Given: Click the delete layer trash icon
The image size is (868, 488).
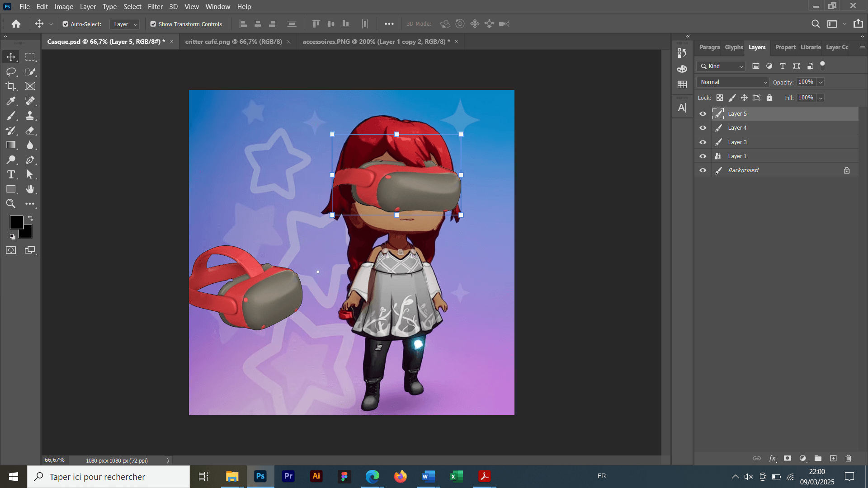Looking at the screenshot, I should tap(848, 458).
